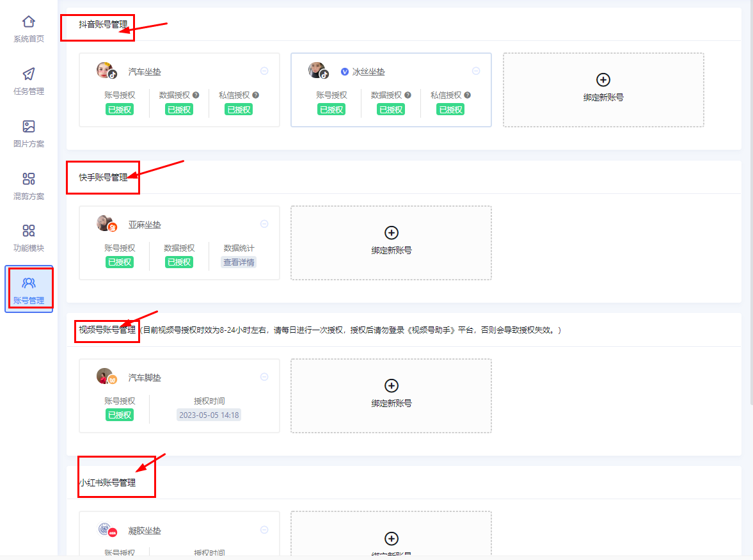
Task: Click 私信授权 help icon on 冰丝坐垫 card
Action: [x=467, y=95]
